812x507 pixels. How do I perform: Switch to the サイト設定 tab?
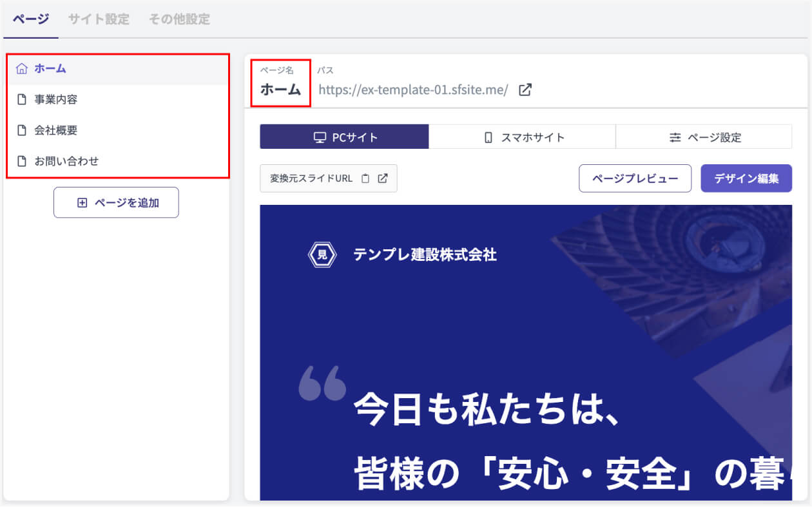point(99,19)
